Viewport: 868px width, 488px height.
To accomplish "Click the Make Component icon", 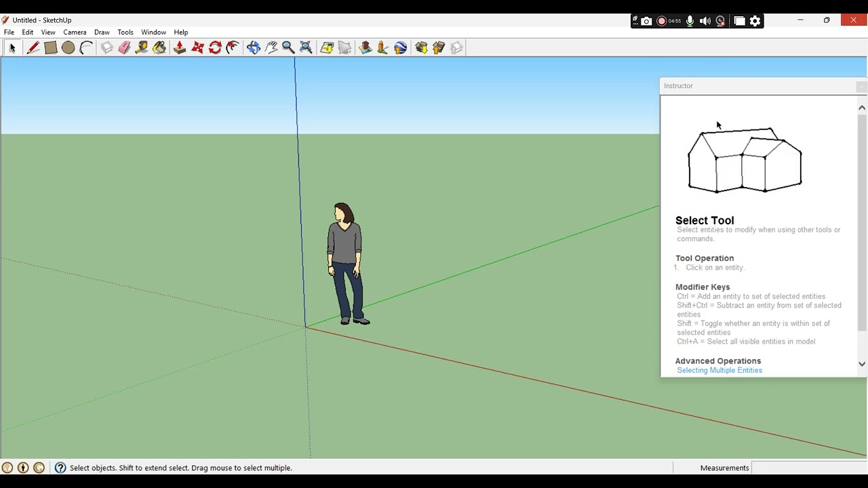I will click(106, 47).
